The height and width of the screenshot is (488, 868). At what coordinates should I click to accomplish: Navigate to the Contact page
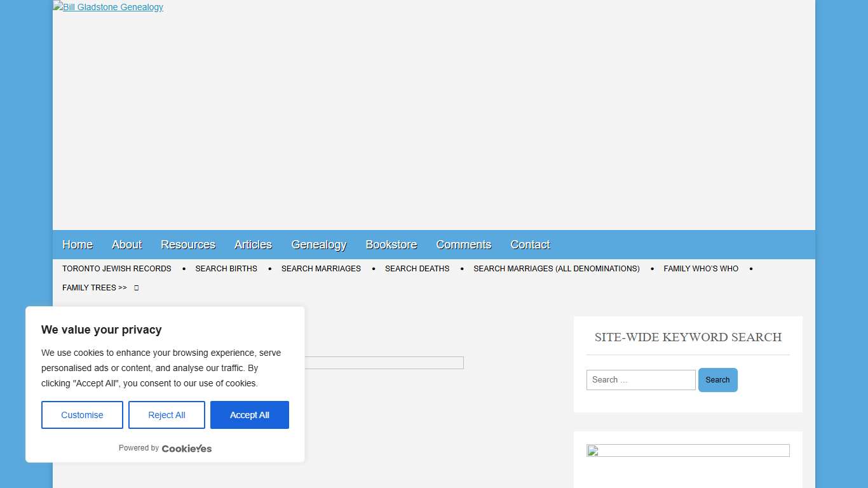tap(530, 245)
